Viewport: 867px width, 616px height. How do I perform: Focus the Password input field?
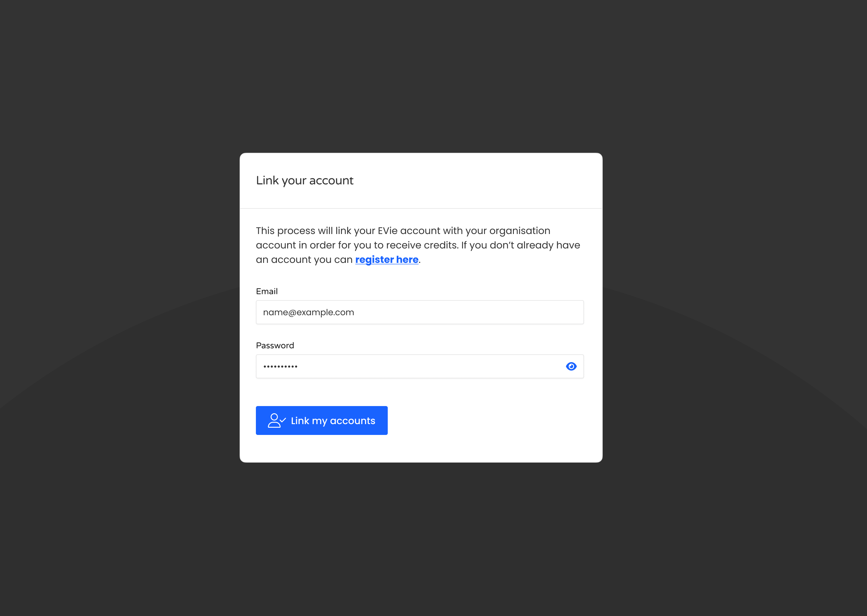[410, 366]
